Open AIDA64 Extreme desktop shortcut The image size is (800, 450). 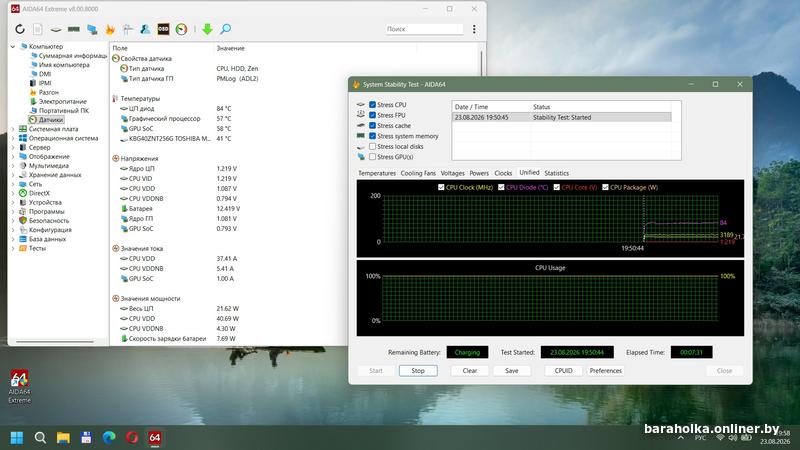[x=19, y=386]
